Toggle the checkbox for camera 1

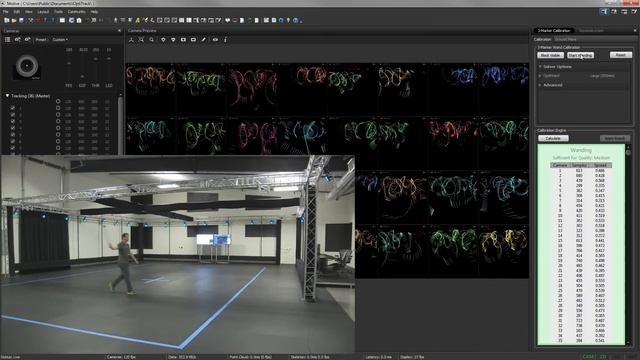pyautogui.click(x=13, y=108)
